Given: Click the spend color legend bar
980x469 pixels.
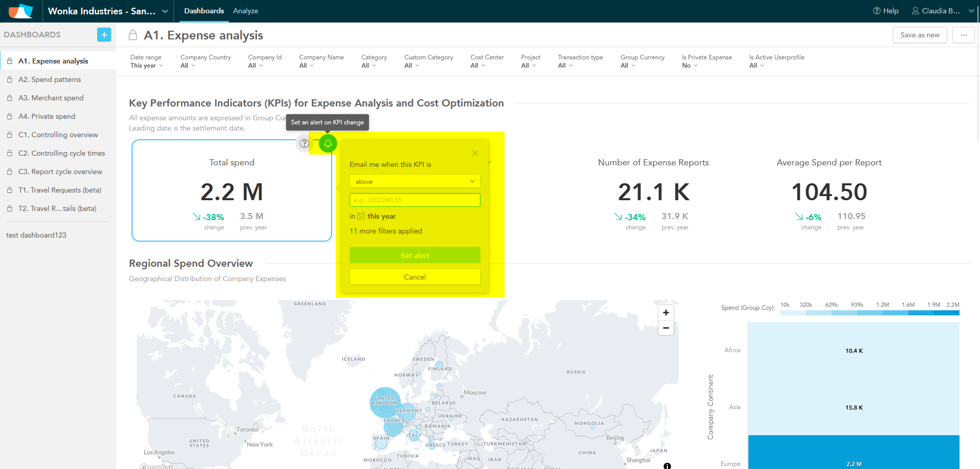Looking at the screenshot, I should [x=869, y=313].
